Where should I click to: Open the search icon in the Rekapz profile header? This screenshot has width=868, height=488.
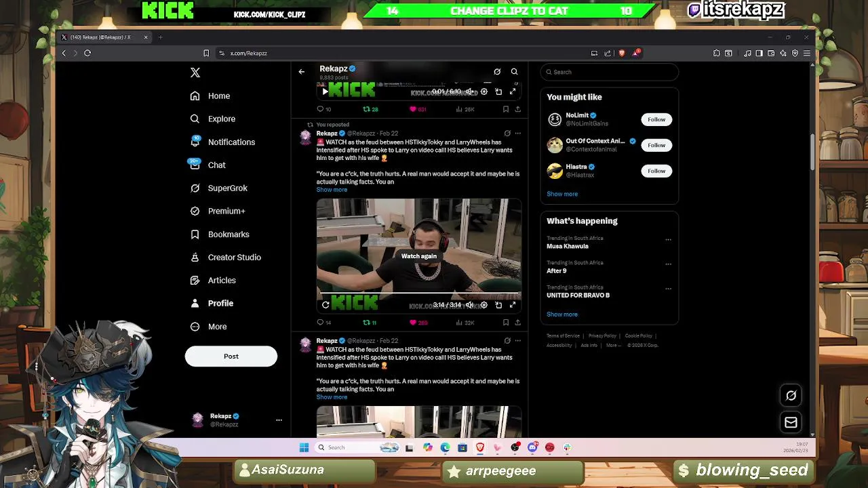[514, 71]
